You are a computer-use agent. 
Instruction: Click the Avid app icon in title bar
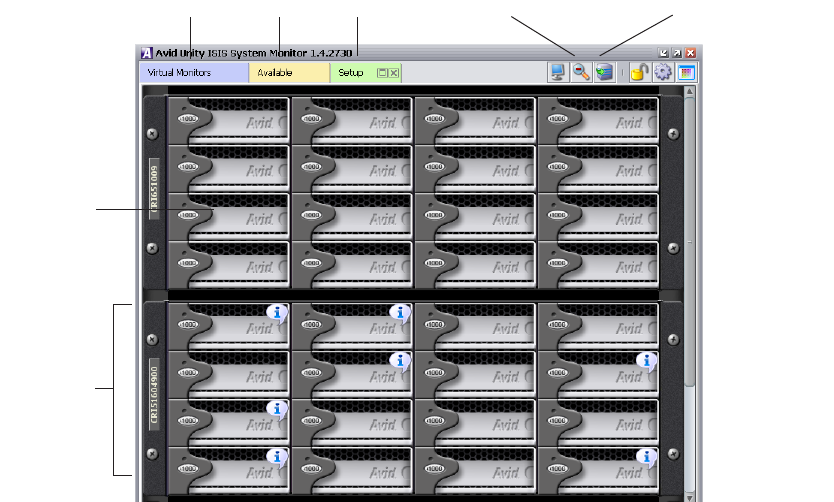[147, 53]
